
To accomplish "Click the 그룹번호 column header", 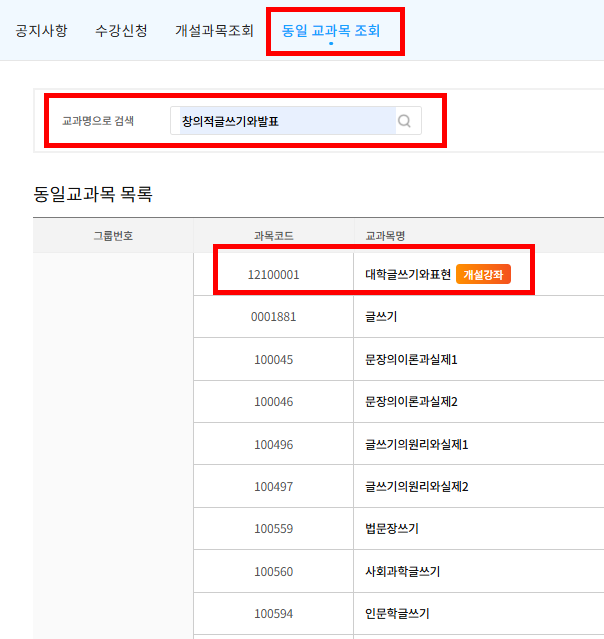I will pos(113,236).
